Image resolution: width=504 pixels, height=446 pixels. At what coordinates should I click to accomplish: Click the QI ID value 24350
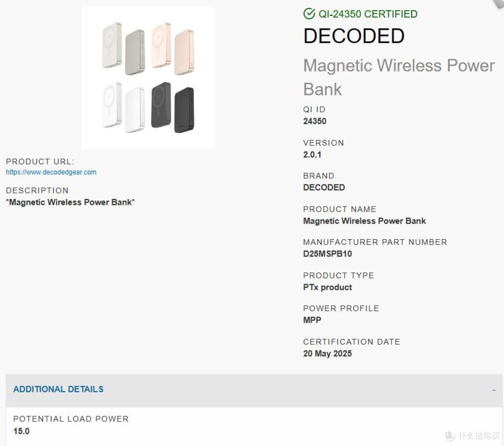point(315,121)
